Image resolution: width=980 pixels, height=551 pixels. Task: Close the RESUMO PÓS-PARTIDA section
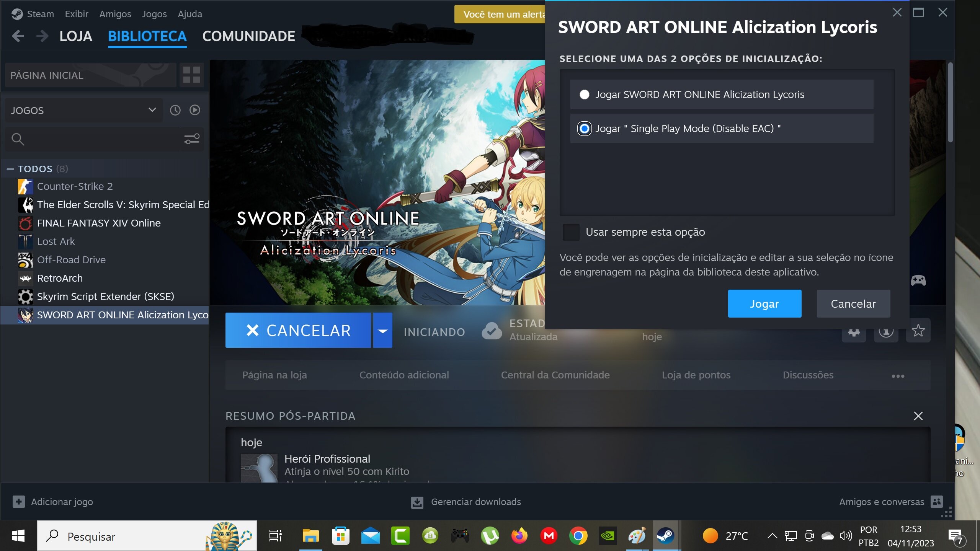918,416
